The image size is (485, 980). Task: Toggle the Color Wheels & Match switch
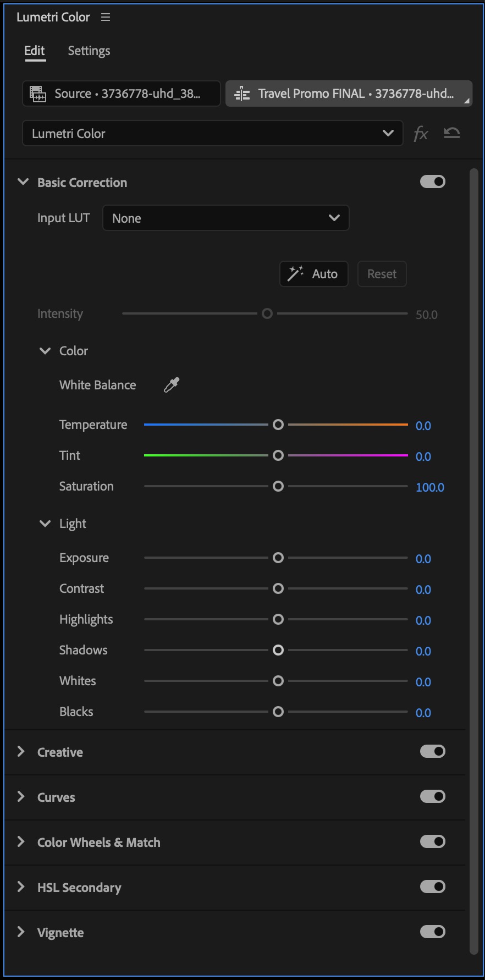click(433, 841)
